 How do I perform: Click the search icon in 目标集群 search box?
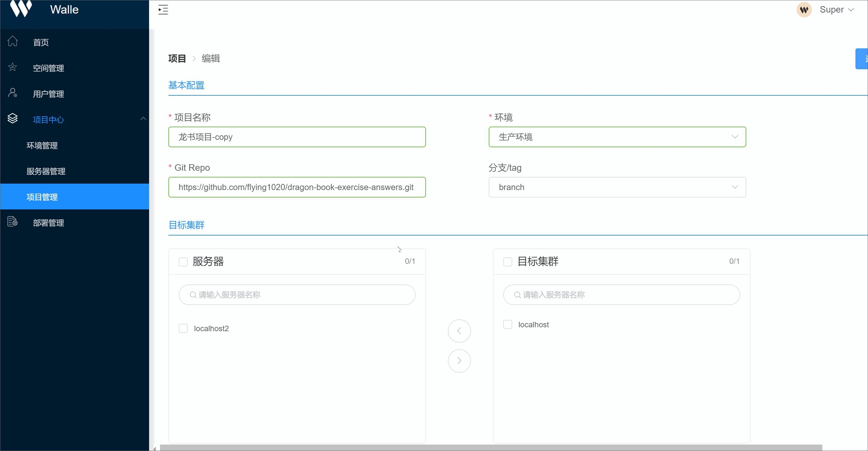point(517,295)
